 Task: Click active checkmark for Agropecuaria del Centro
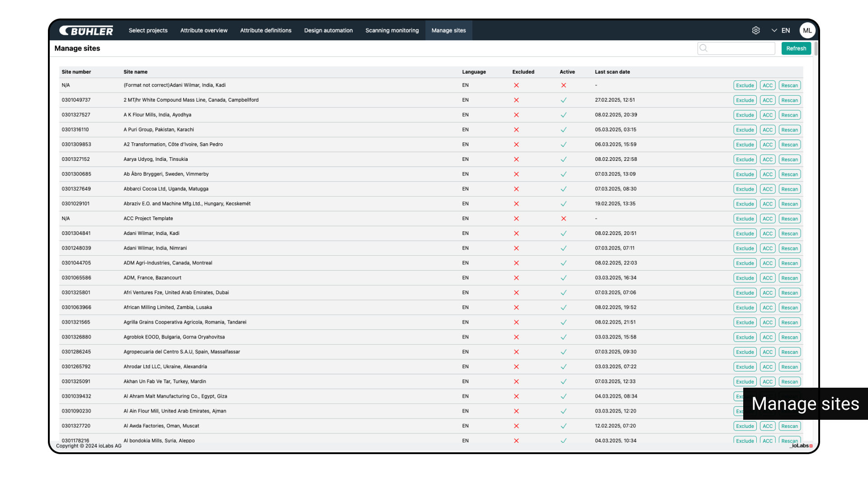click(563, 352)
